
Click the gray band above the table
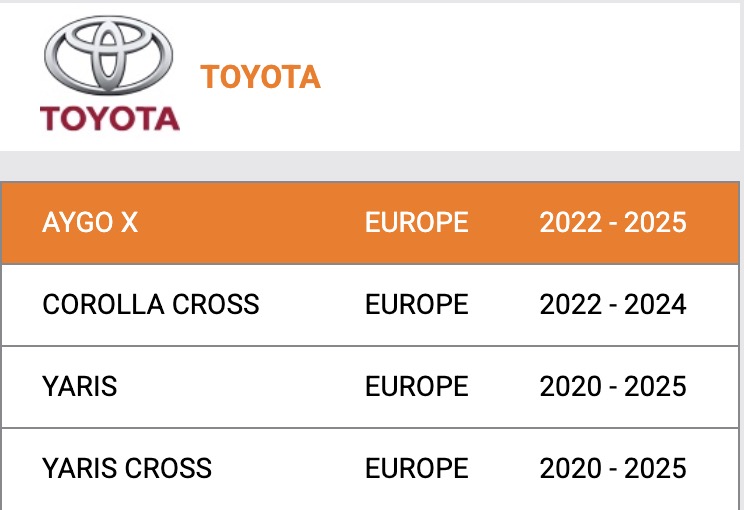(372, 165)
